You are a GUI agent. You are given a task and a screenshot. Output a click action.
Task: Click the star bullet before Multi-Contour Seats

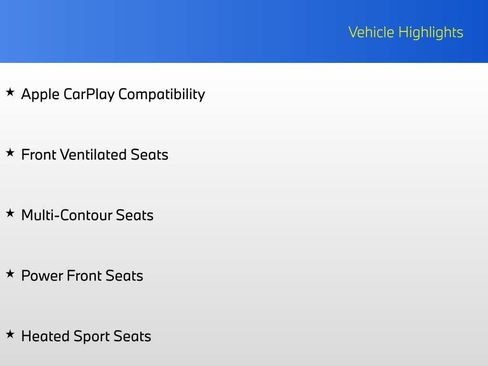coord(10,213)
